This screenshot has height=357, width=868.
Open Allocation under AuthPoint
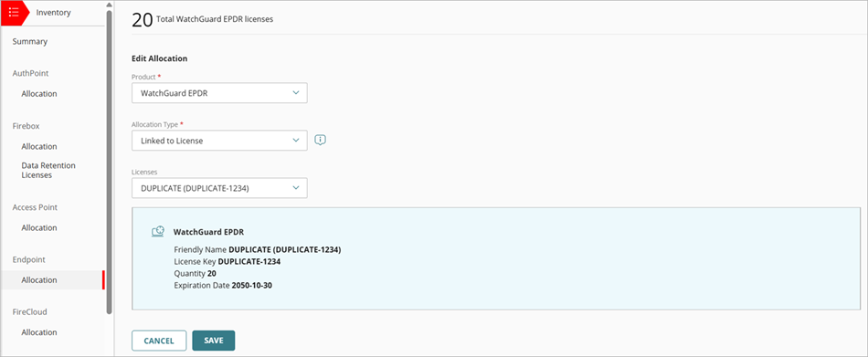point(39,94)
